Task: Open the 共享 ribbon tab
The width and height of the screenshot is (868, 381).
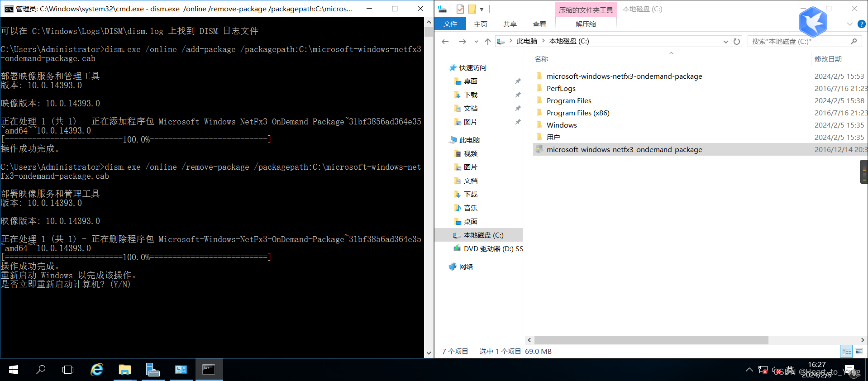Action: [510, 24]
